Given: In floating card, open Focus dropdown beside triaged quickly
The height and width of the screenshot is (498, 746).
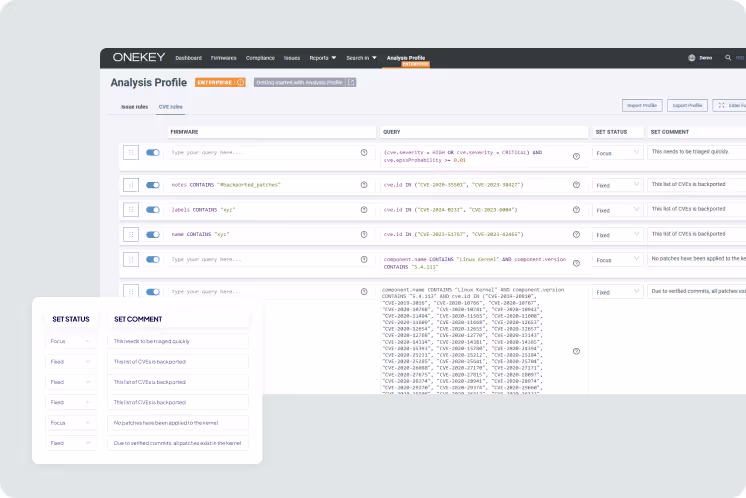Looking at the screenshot, I should (x=71, y=341).
